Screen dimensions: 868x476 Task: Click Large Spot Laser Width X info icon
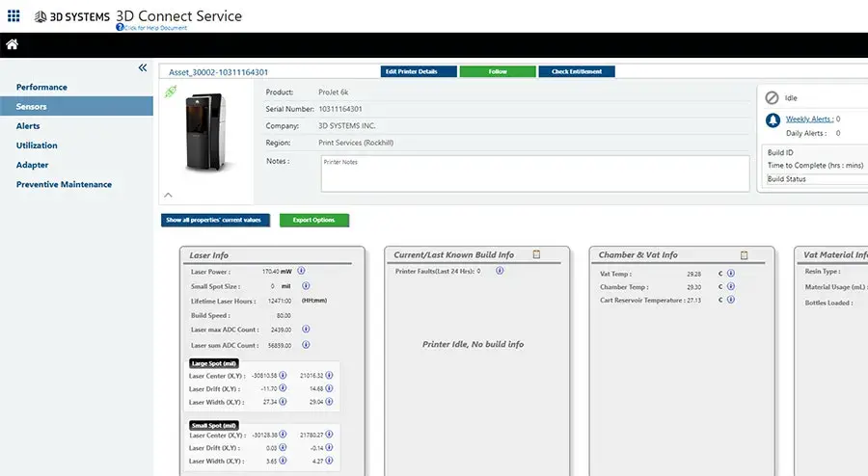point(283,402)
